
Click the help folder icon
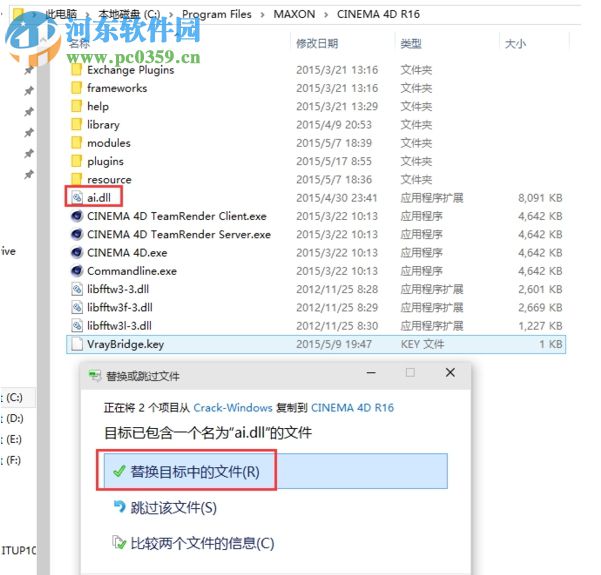(76, 106)
